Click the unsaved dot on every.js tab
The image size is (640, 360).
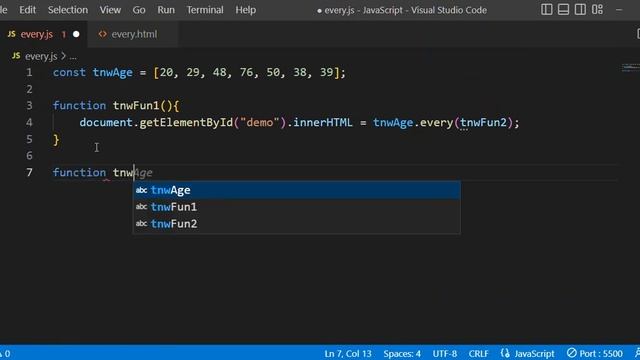point(76,34)
